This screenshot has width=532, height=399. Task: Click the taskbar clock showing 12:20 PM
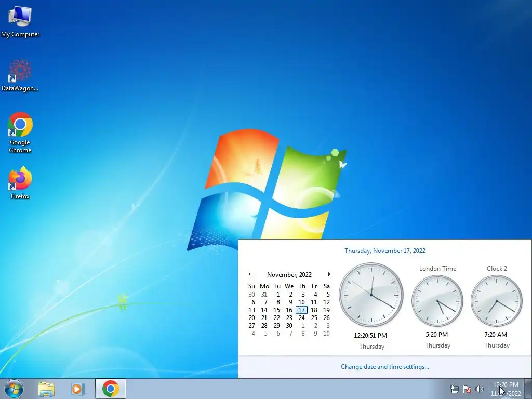click(x=506, y=389)
